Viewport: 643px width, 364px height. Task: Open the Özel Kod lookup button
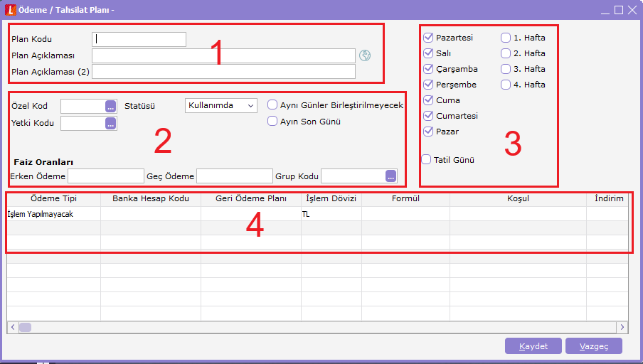[x=110, y=106]
